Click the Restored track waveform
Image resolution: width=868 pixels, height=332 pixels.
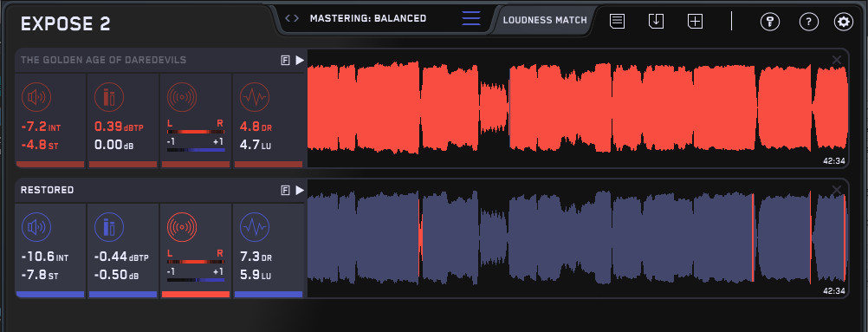[x=578, y=238]
